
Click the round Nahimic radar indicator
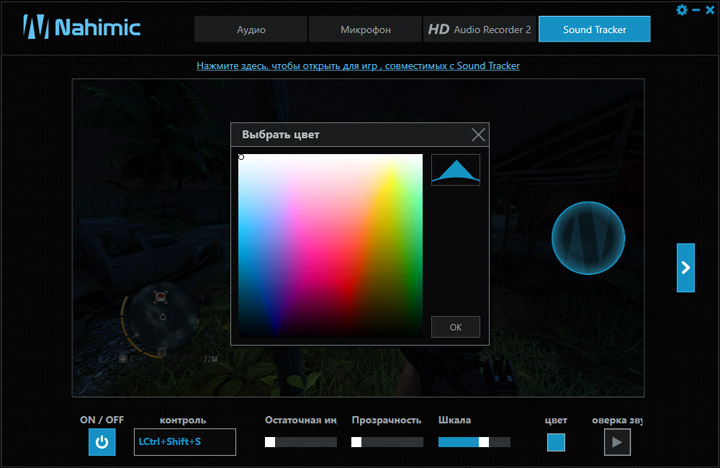tap(588, 238)
